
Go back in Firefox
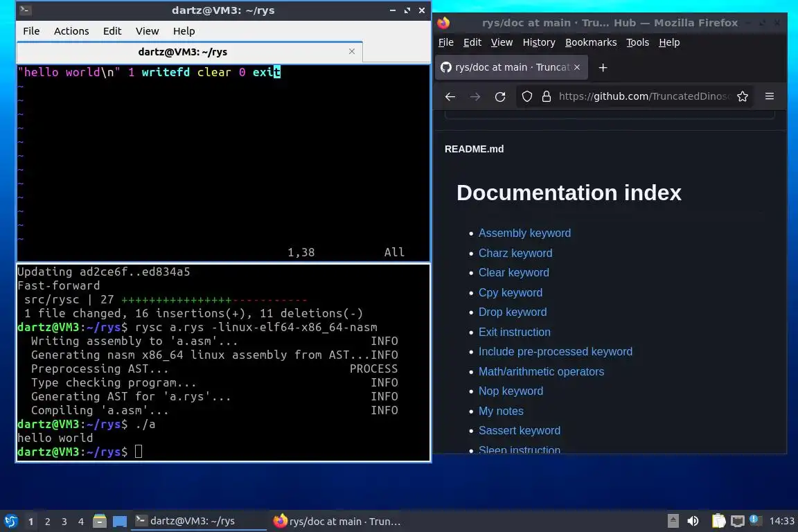450,96
